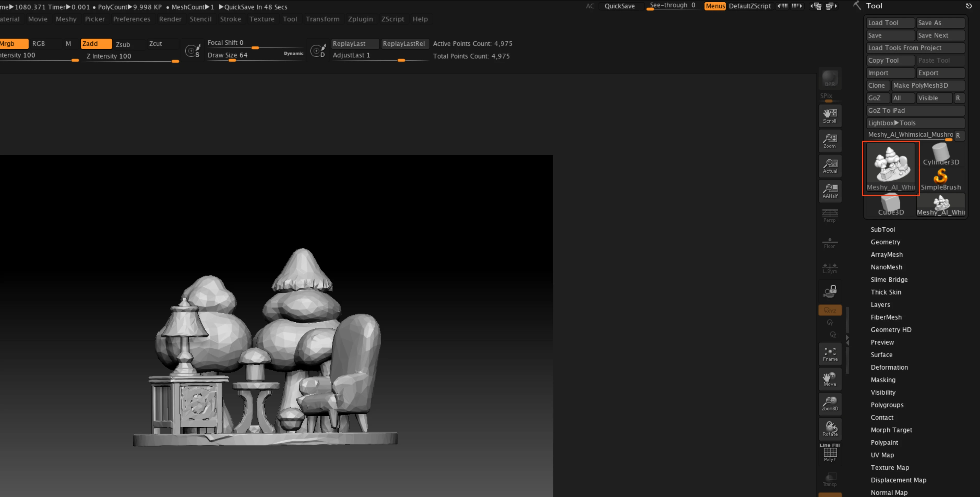Click the ReplayLast button

pyautogui.click(x=355, y=44)
